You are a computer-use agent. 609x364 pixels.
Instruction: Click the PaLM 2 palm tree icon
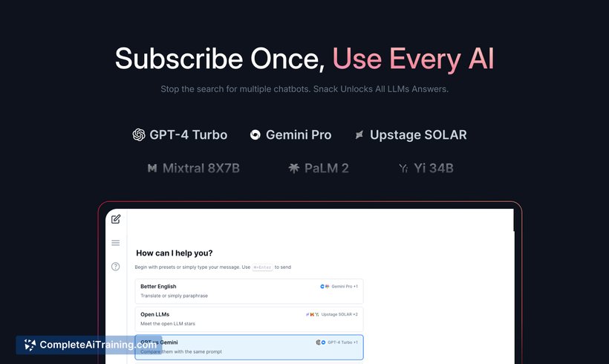coord(293,168)
